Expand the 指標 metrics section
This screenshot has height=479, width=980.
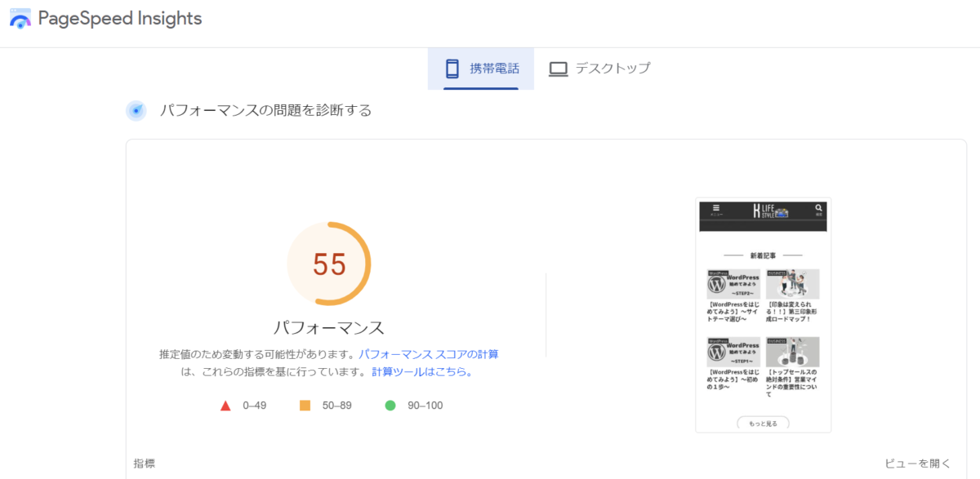click(143, 463)
